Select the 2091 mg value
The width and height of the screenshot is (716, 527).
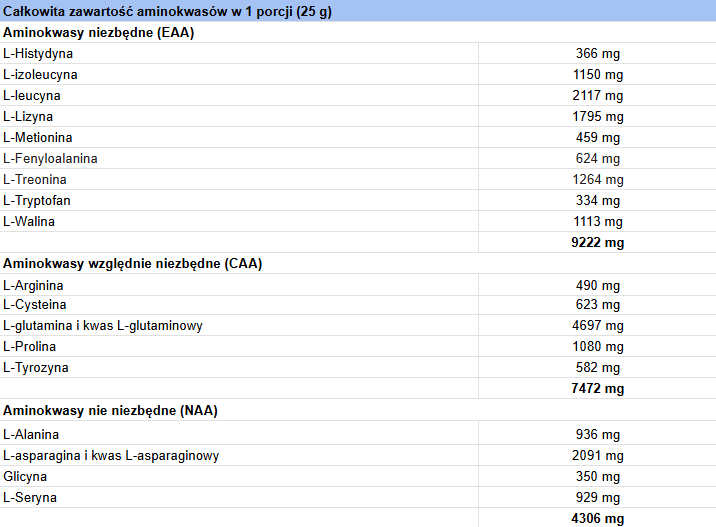click(x=598, y=456)
